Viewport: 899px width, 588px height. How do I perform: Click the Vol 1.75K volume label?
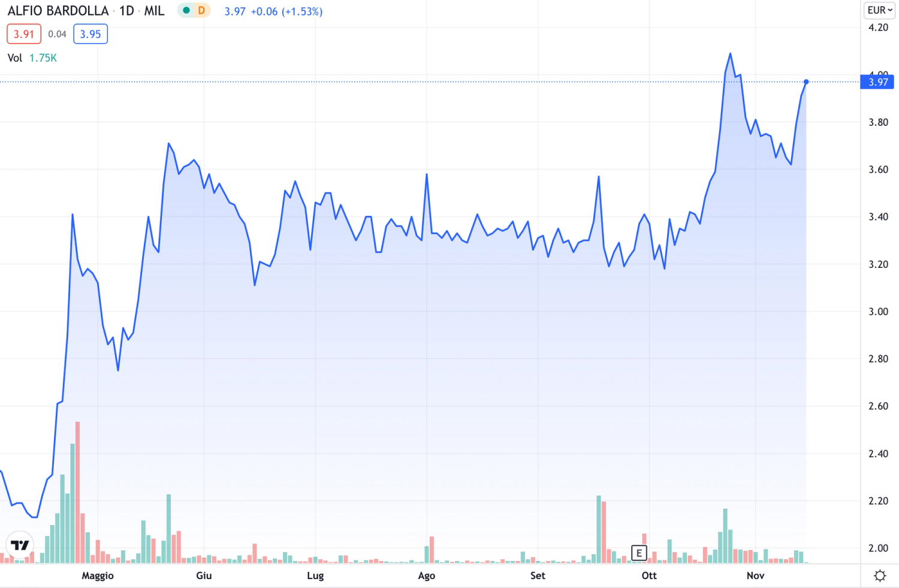tap(32, 58)
